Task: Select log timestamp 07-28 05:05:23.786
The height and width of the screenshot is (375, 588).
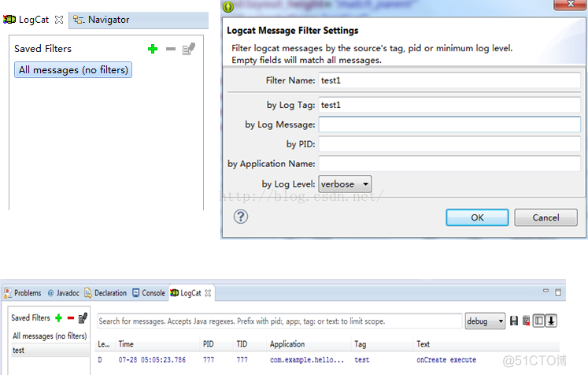Action: (x=152, y=360)
